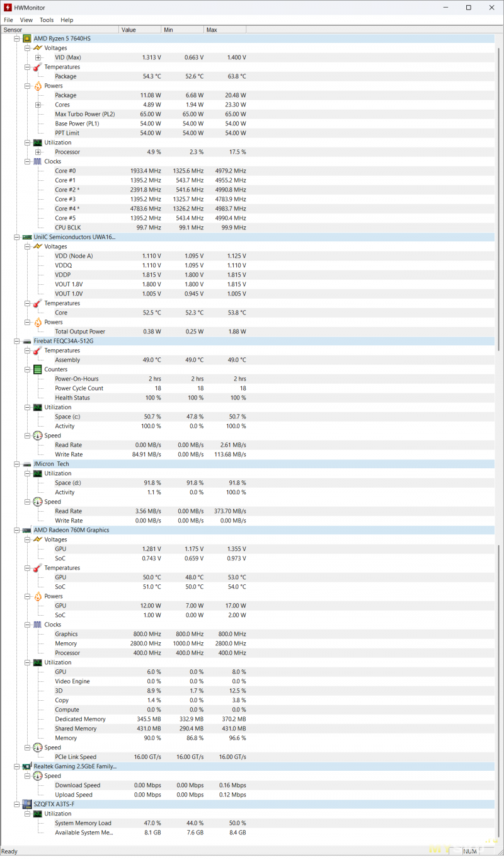
Task: Click the CPU Voltages lightning icon
Action: click(x=38, y=48)
